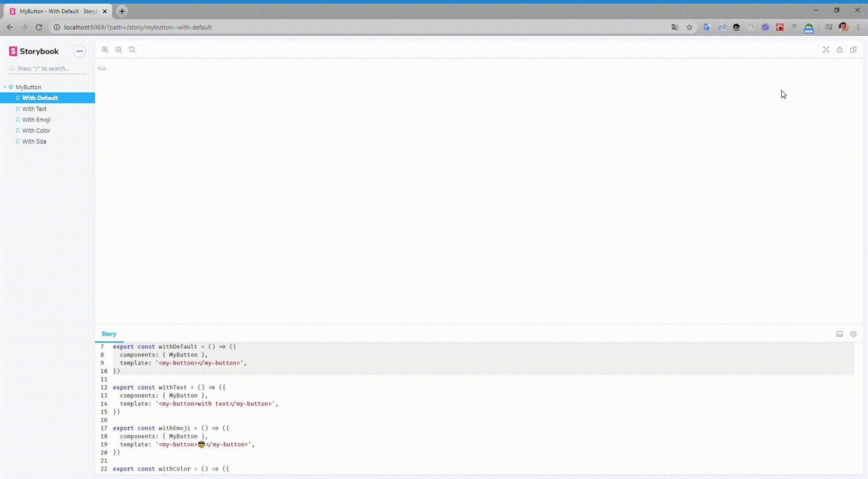Focus the story search field

pos(47,68)
